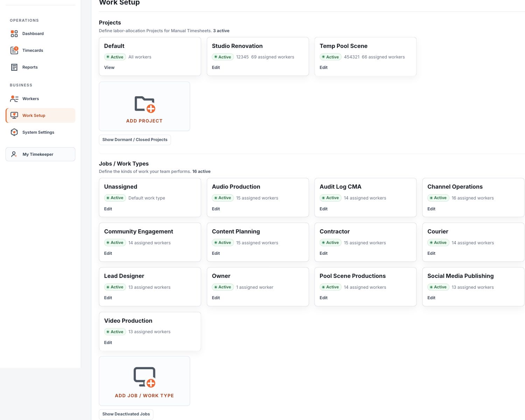The width and height of the screenshot is (525, 420).
Task: View the Default project
Action: pyautogui.click(x=109, y=68)
